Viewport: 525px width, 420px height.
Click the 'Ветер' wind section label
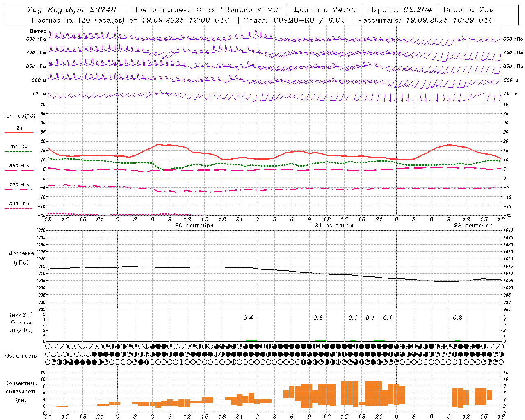(38, 31)
